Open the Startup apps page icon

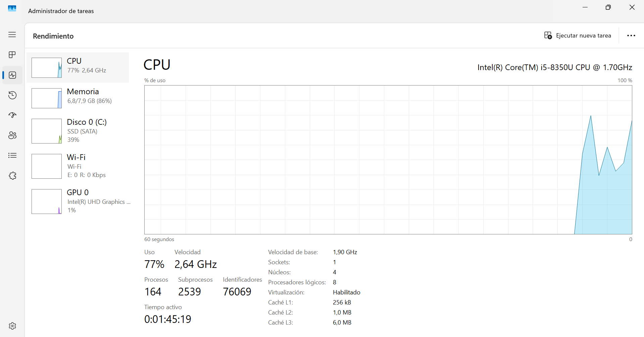tap(12, 115)
